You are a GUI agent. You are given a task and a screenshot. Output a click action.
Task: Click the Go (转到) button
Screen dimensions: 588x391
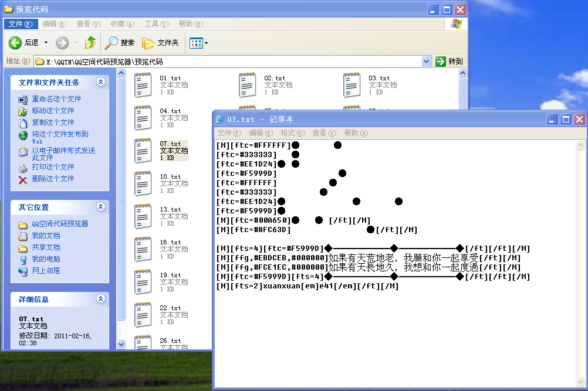[450, 62]
